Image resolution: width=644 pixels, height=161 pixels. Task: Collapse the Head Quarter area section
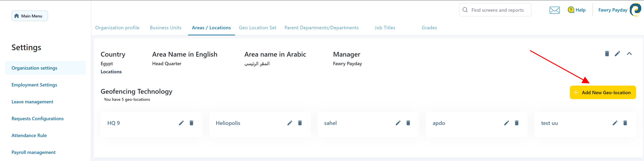tap(629, 54)
